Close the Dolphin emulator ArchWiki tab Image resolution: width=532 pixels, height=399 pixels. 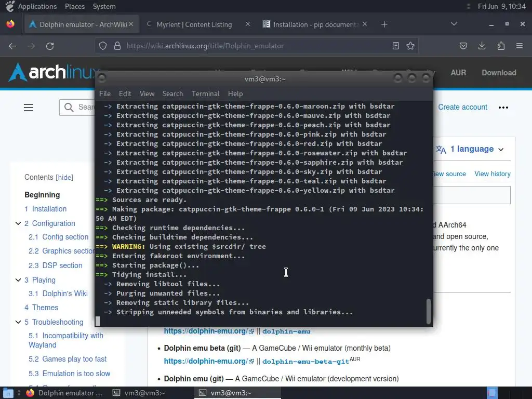tap(131, 24)
